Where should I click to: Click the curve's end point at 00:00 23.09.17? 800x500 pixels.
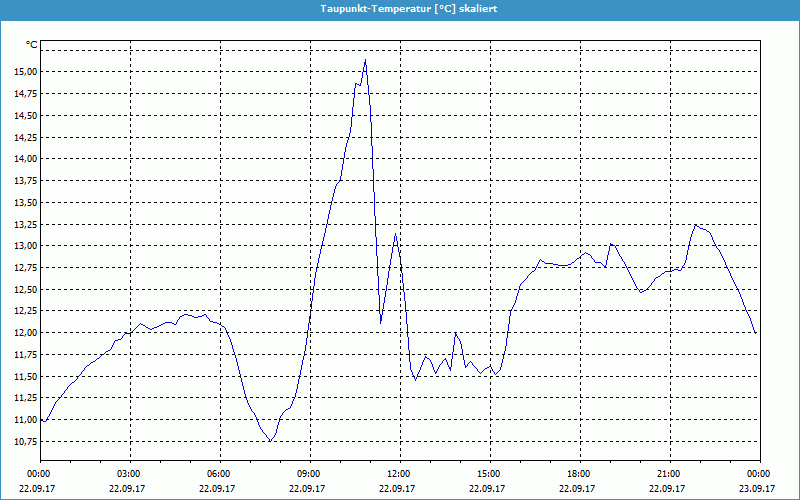click(x=756, y=332)
